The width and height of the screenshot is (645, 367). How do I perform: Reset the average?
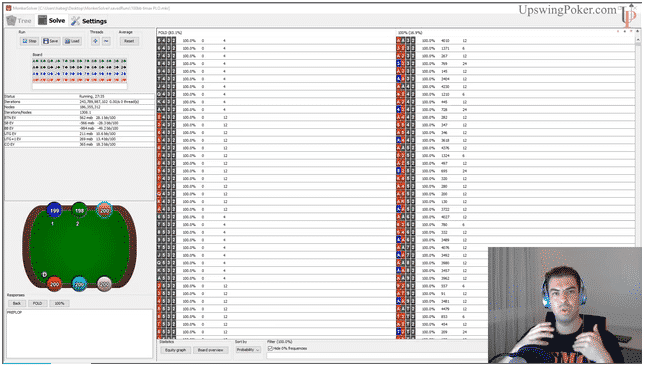129,41
